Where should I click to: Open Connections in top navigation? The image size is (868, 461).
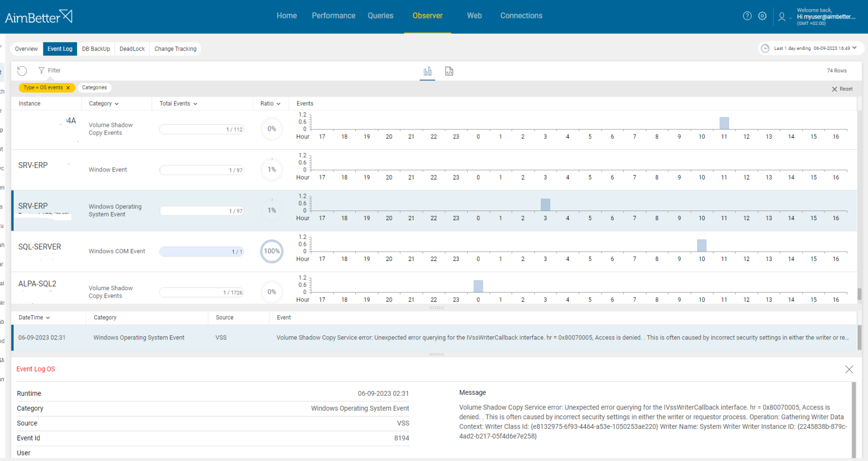coord(521,16)
